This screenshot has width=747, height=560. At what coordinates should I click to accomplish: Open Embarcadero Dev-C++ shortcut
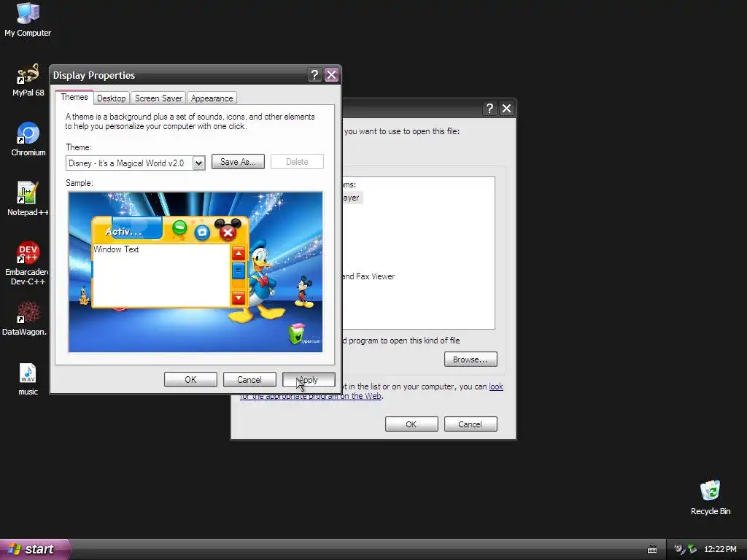(x=27, y=262)
